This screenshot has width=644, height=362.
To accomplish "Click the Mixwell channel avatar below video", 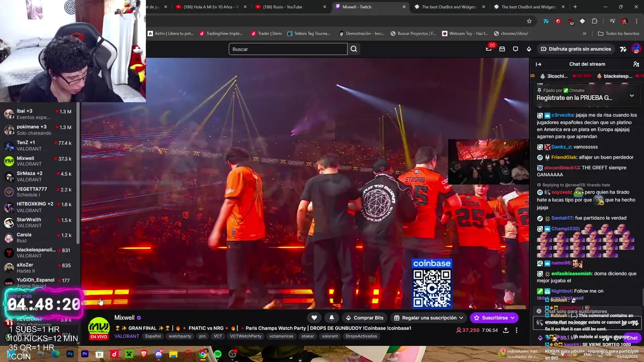I will point(99,327).
